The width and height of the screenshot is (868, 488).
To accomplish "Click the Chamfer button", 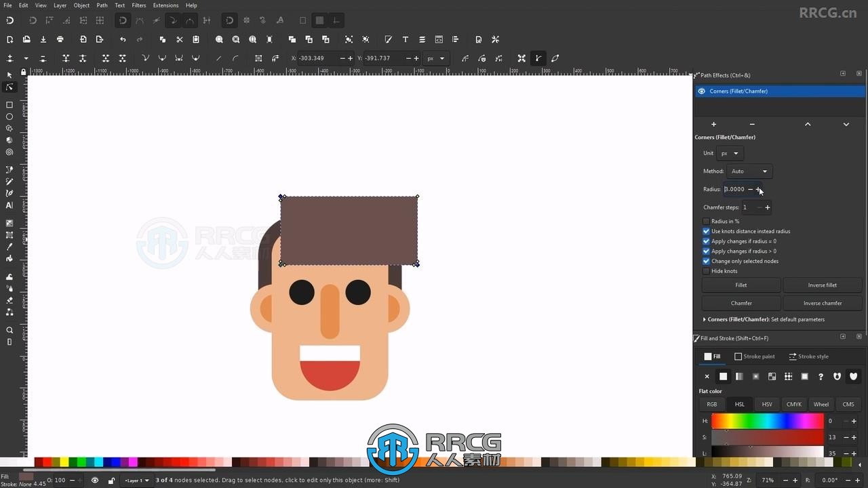I will 741,303.
